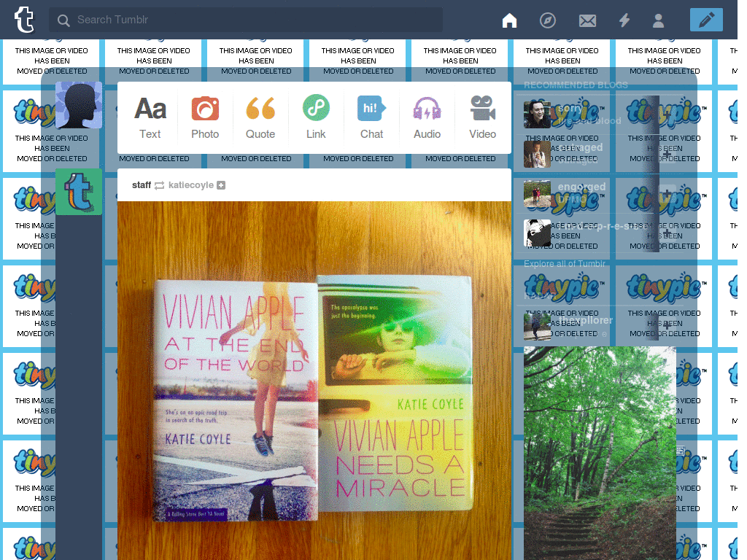Screen dimensions: 747x560
Task: Open the Vivian Apple books photo
Action: click(x=314, y=381)
